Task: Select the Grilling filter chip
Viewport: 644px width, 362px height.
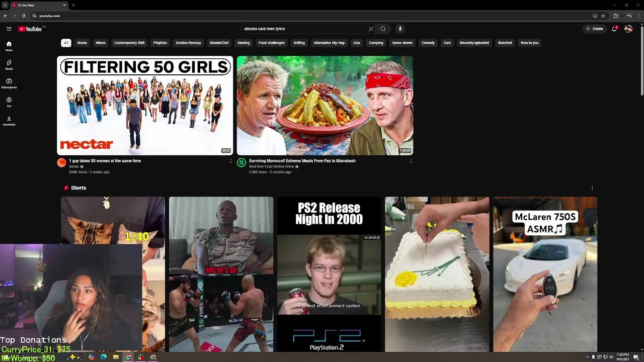Action: point(299,43)
